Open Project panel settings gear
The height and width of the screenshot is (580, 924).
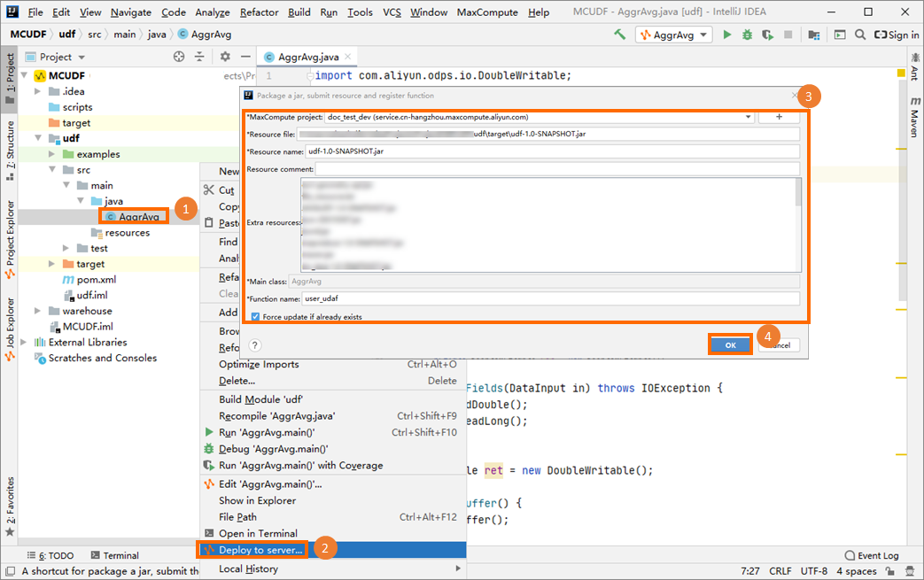tap(225, 57)
